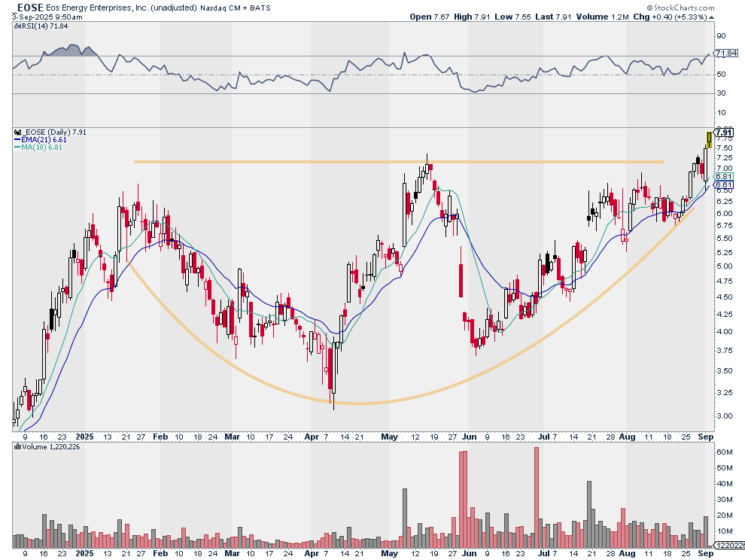Screen dimensions: 745x560
Task: Click the High 7.91 value in header
Action: (472, 17)
